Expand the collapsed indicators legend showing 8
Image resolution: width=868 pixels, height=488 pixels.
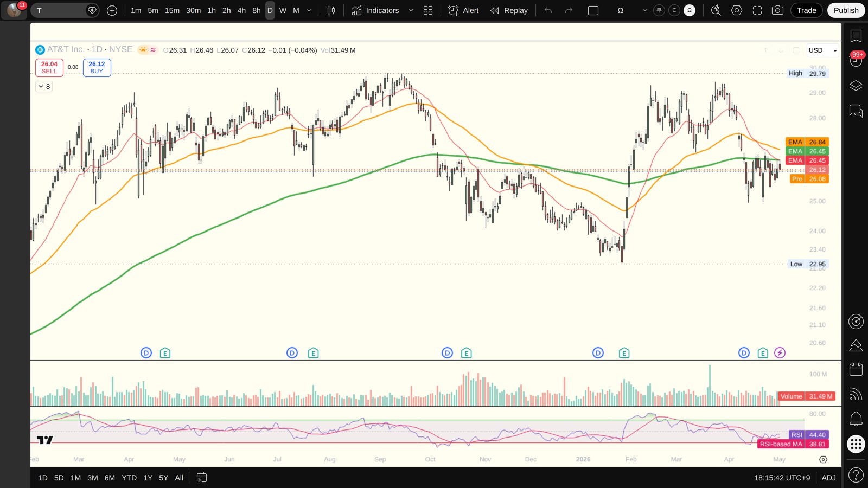44,86
